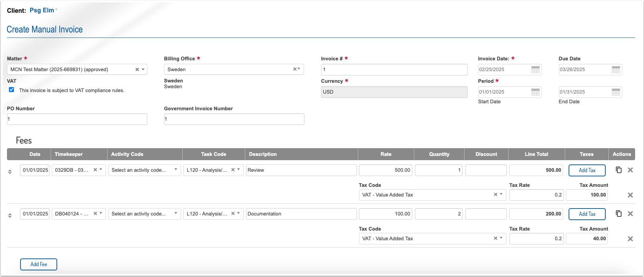
Task: Click discount field on Review row
Action: 486,170
